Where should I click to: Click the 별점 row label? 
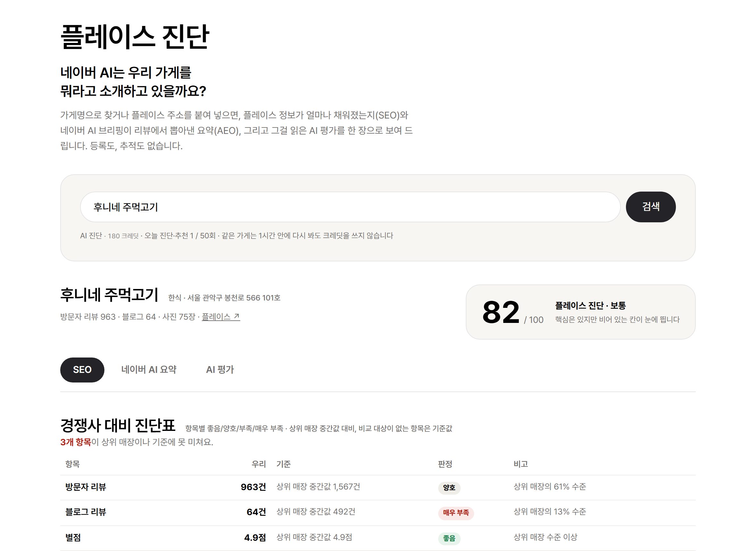(x=73, y=537)
